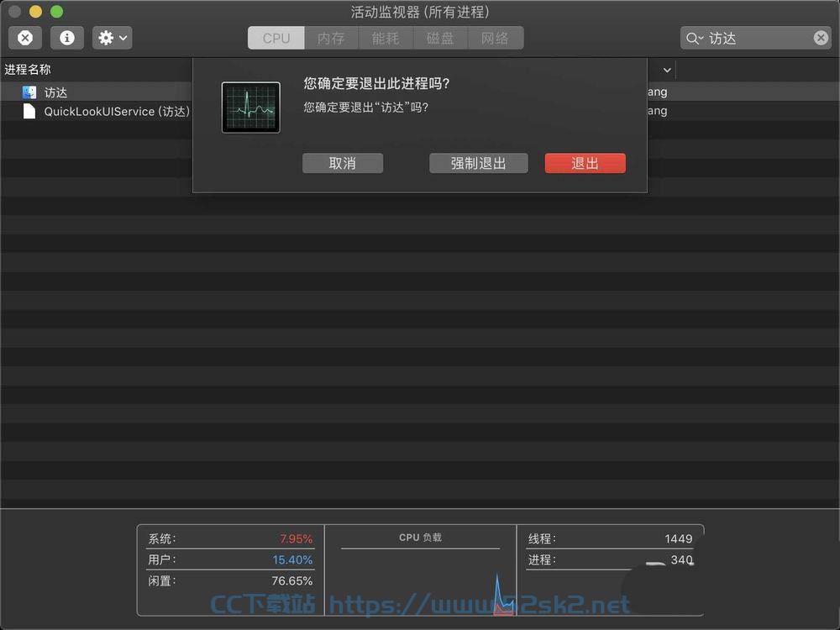The image size is (840, 630).
Task: Open the process info inspector icon
Action: click(66, 38)
